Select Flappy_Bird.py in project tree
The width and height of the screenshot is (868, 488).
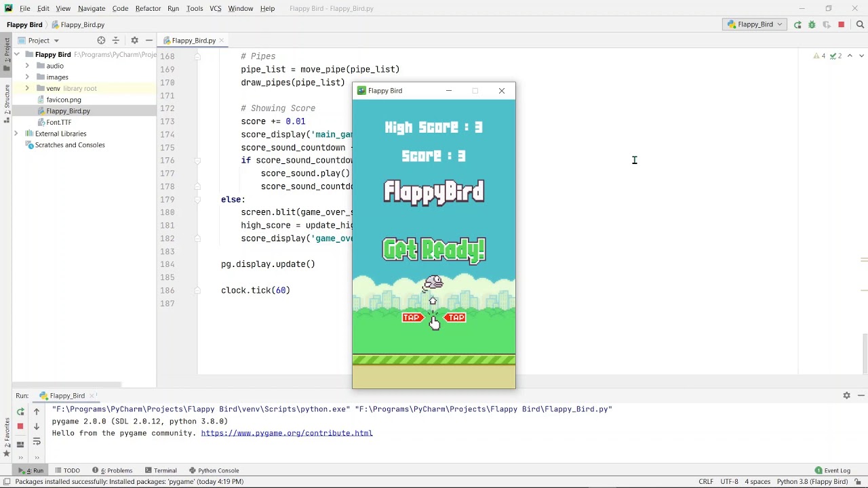point(68,111)
